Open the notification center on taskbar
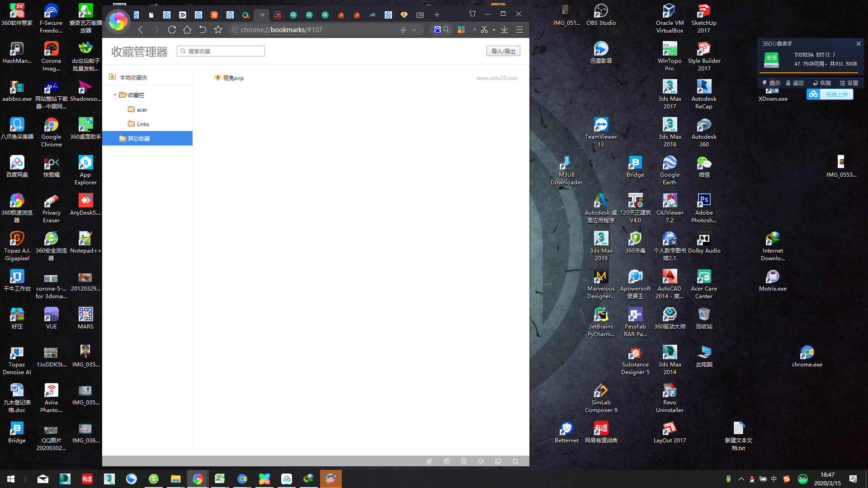Screen dimensions: 868x488 tap(853, 479)
